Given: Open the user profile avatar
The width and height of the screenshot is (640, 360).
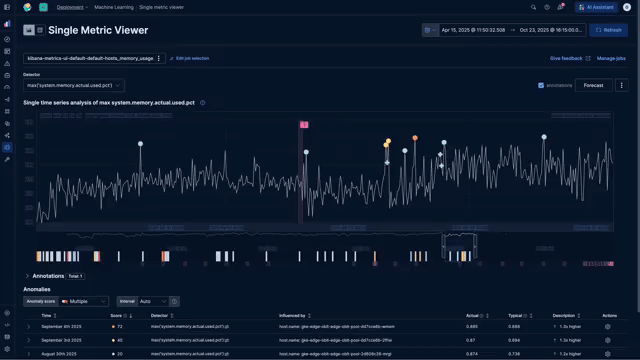Looking at the screenshot, I should (627, 7).
